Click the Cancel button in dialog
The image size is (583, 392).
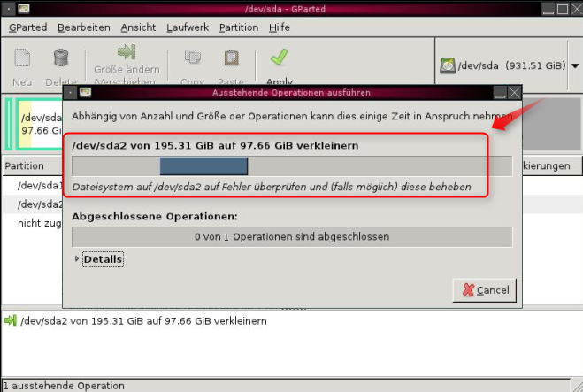[485, 290]
